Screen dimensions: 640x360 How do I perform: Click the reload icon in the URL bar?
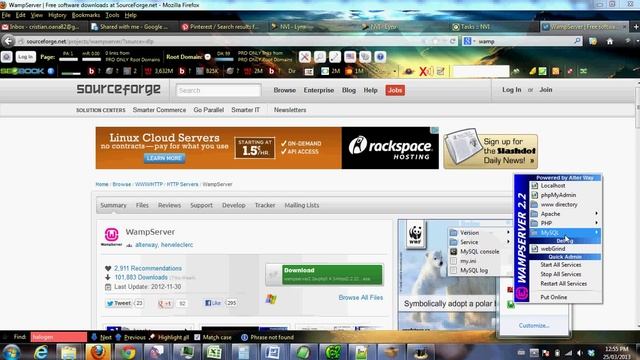[452, 41]
